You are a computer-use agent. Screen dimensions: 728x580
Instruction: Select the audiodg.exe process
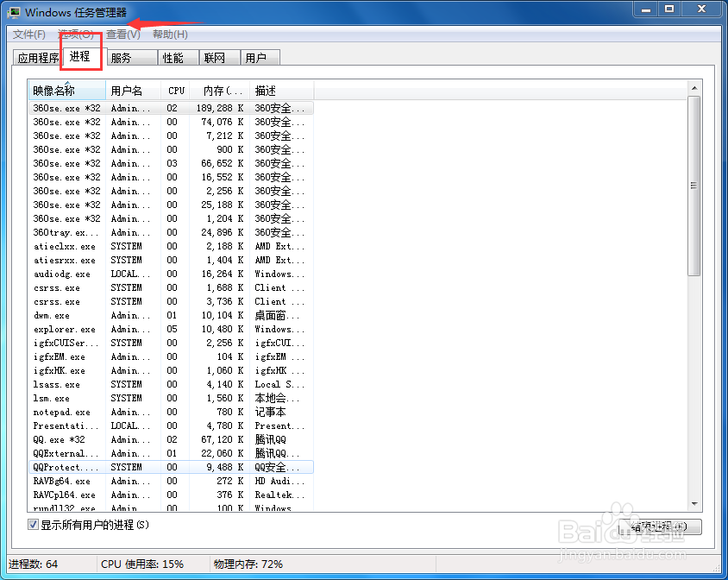[171, 274]
